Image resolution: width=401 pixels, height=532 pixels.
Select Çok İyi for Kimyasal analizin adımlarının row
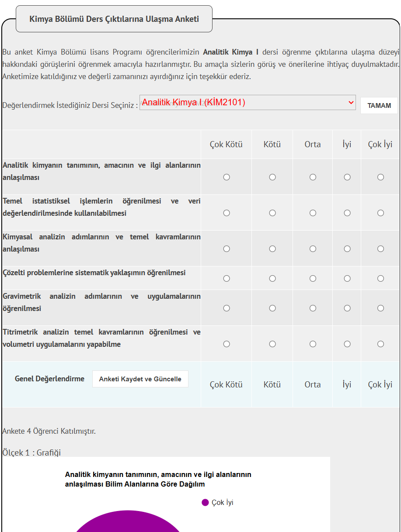(381, 249)
